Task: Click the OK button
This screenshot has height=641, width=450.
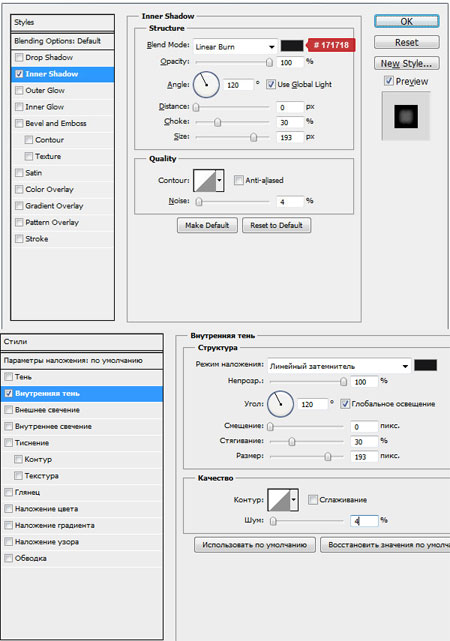Action: (407, 22)
